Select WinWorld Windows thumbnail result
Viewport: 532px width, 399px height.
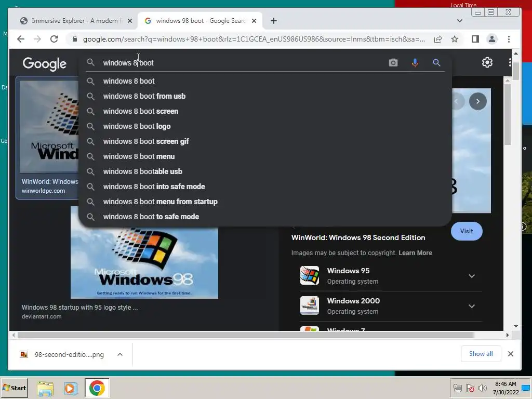(x=49, y=126)
